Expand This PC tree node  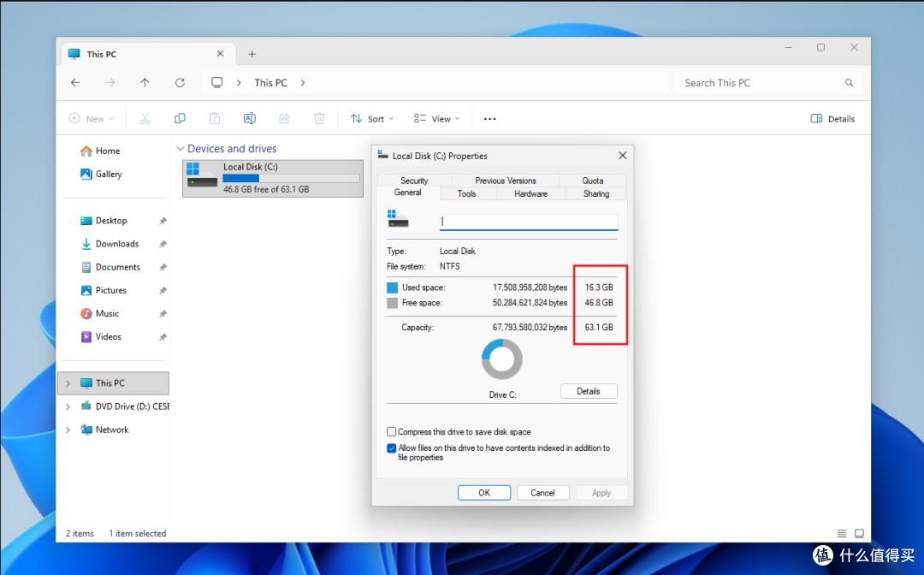click(x=68, y=383)
